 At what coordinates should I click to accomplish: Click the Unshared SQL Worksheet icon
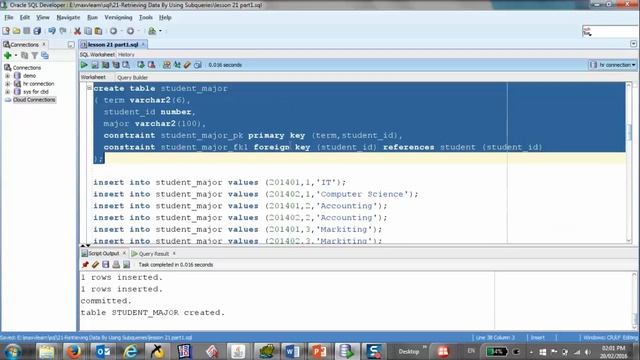167,65
